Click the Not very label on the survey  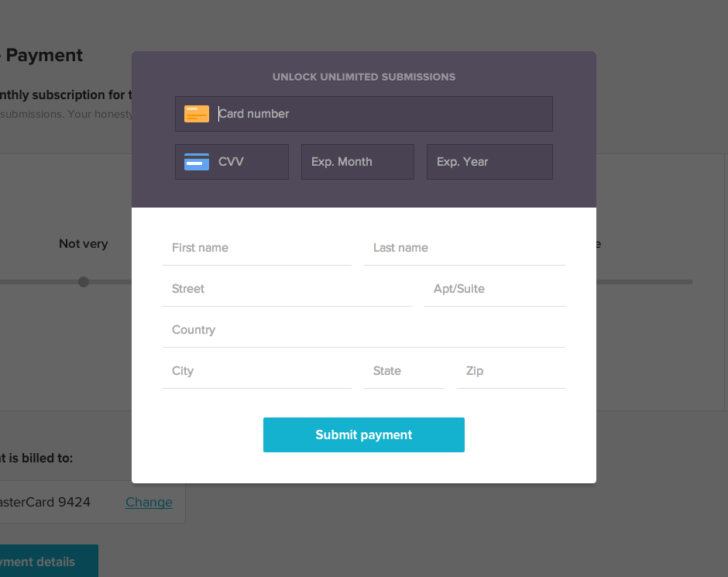83,243
